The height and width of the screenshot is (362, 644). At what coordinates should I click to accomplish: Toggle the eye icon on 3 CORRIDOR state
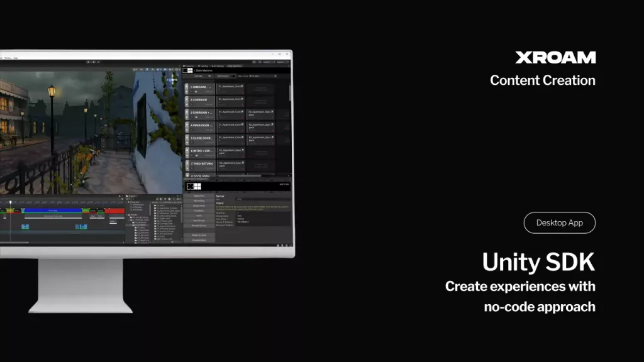pos(195,118)
